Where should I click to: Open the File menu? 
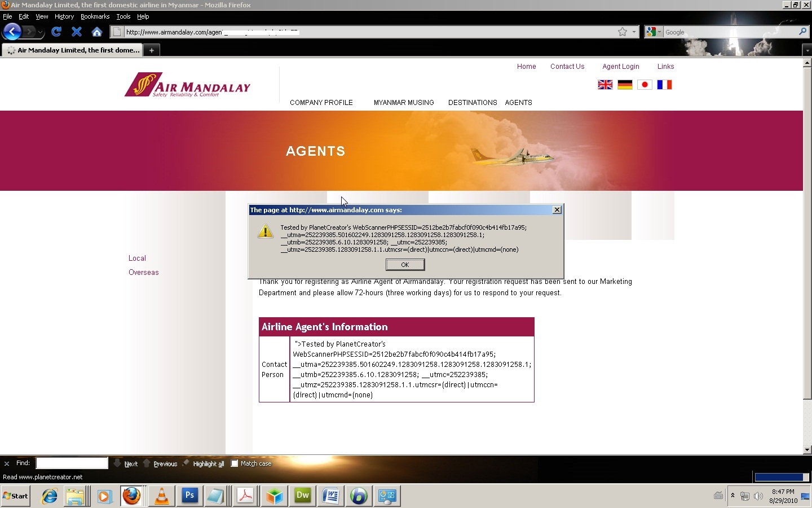tap(7, 16)
